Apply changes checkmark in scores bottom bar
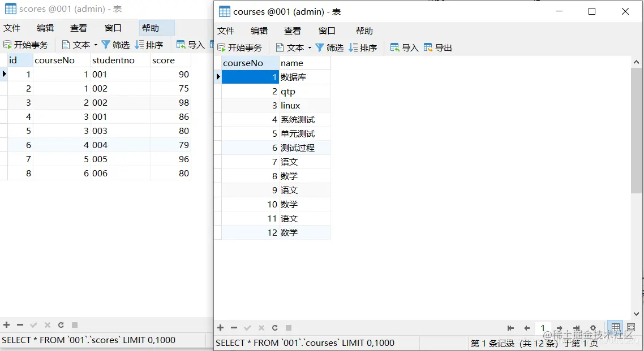The width and height of the screenshot is (644, 351). (x=34, y=325)
